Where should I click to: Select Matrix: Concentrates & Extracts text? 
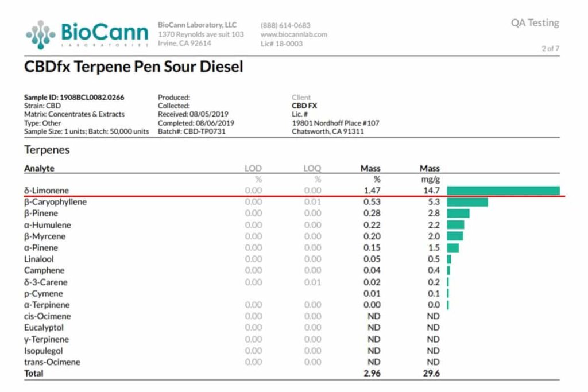click(74, 114)
